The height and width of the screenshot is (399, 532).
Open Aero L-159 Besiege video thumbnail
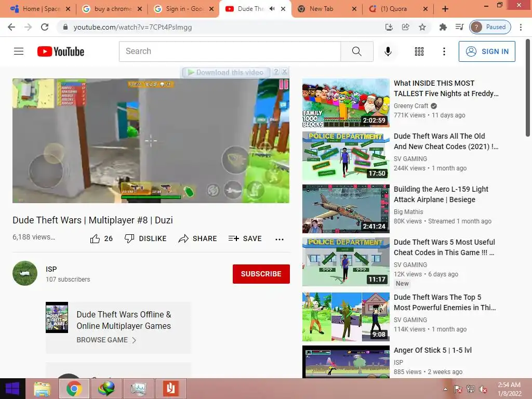click(345, 209)
